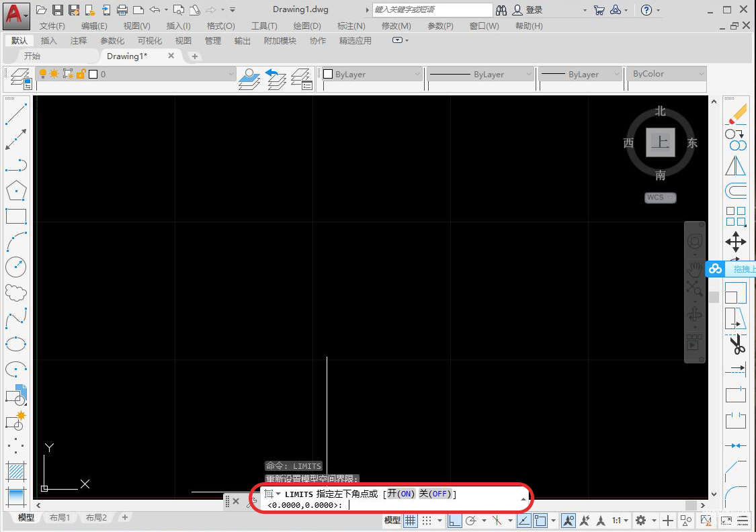This screenshot has height=532, width=756.
Task: Toggle snap mode in status bar
Action: point(427,521)
